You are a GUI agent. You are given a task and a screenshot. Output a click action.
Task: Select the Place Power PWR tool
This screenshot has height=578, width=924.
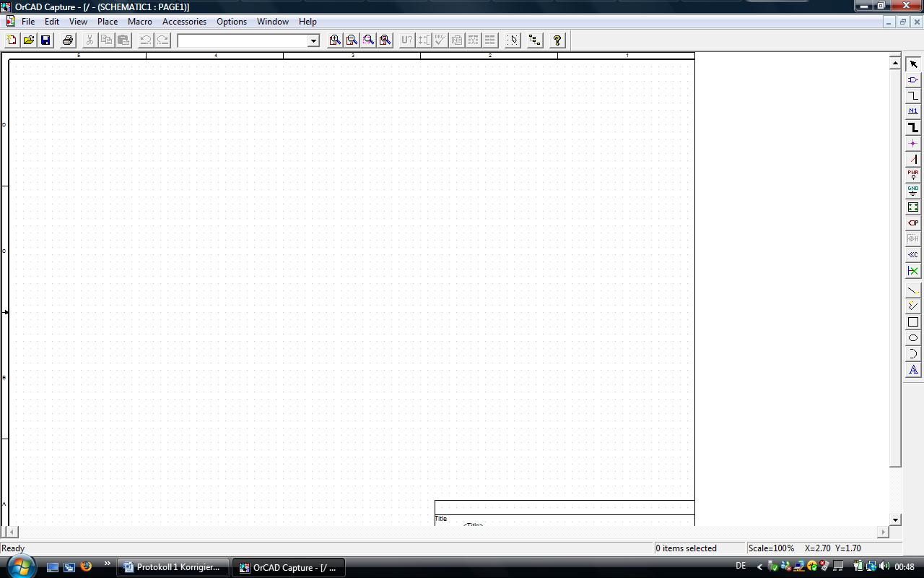click(913, 176)
